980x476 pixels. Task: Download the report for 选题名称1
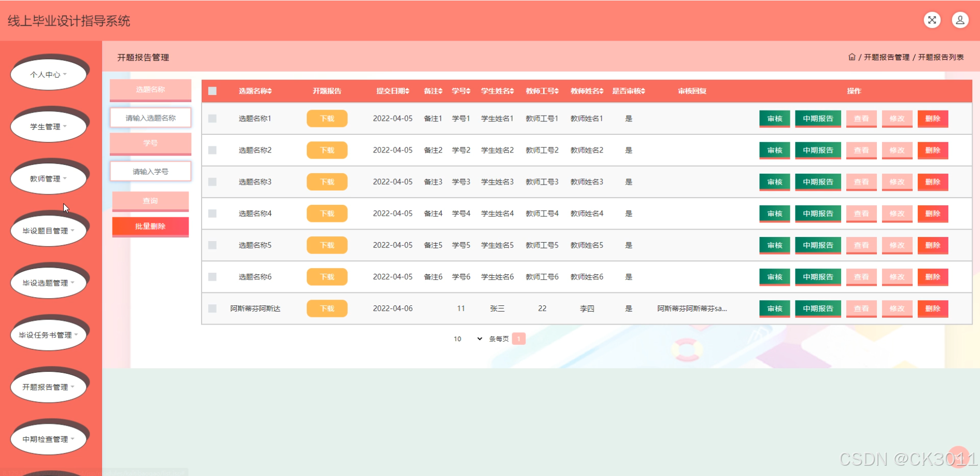point(327,119)
